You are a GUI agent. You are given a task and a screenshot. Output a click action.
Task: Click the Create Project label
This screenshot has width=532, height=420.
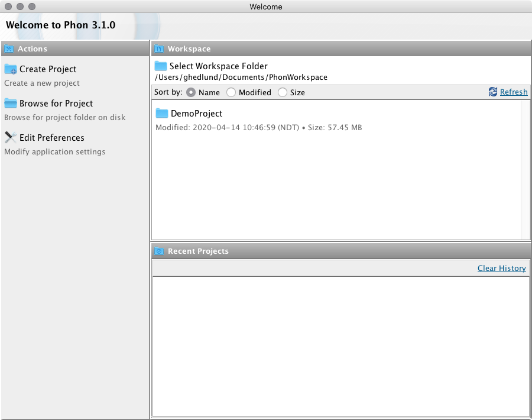48,69
